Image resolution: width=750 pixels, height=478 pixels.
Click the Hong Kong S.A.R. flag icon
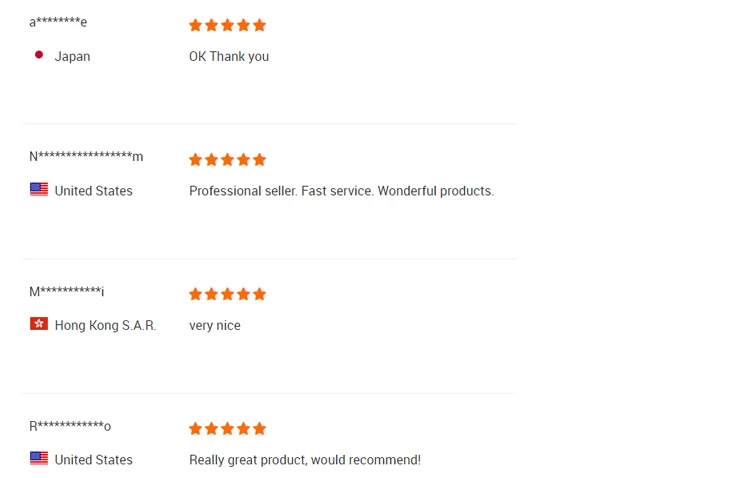[x=39, y=324]
